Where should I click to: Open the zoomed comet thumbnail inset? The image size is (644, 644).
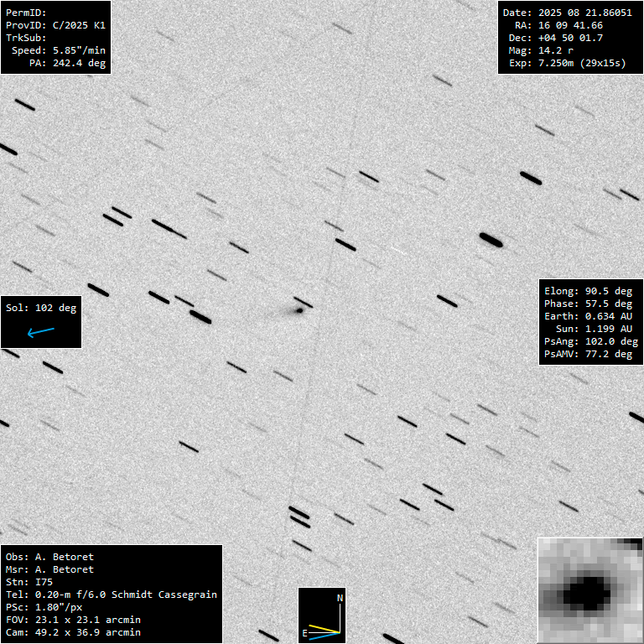coord(589,590)
